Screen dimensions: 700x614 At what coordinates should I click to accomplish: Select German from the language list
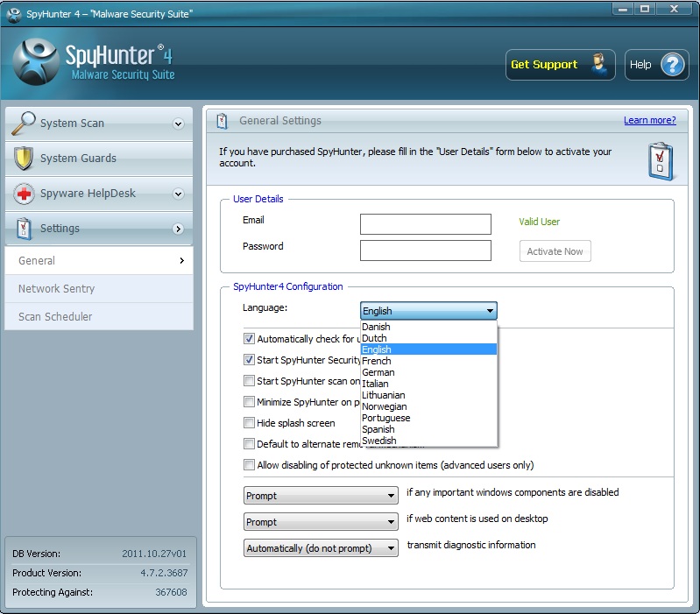377,372
